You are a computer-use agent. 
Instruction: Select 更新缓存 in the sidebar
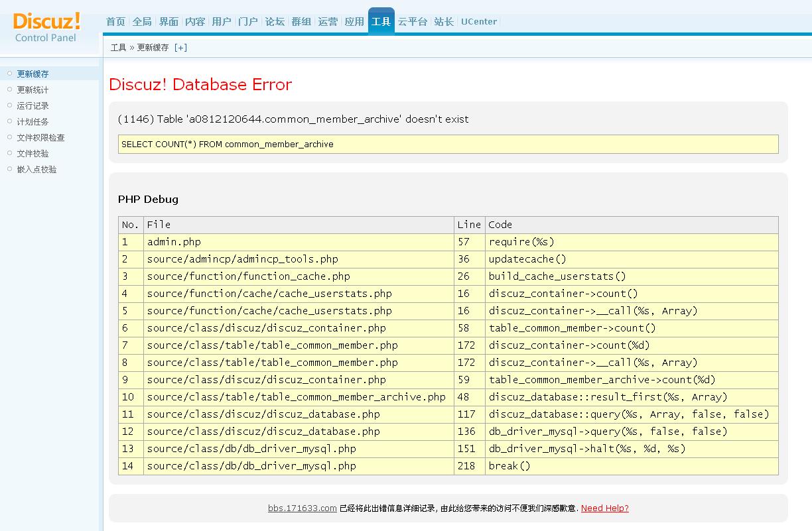[x=33, y=74]
